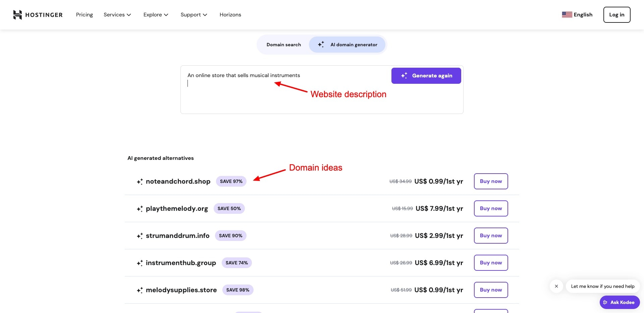Click sparkle icon beside melodysupplies.store
Screen dimensions: 644x313
(x=140, y=290)
